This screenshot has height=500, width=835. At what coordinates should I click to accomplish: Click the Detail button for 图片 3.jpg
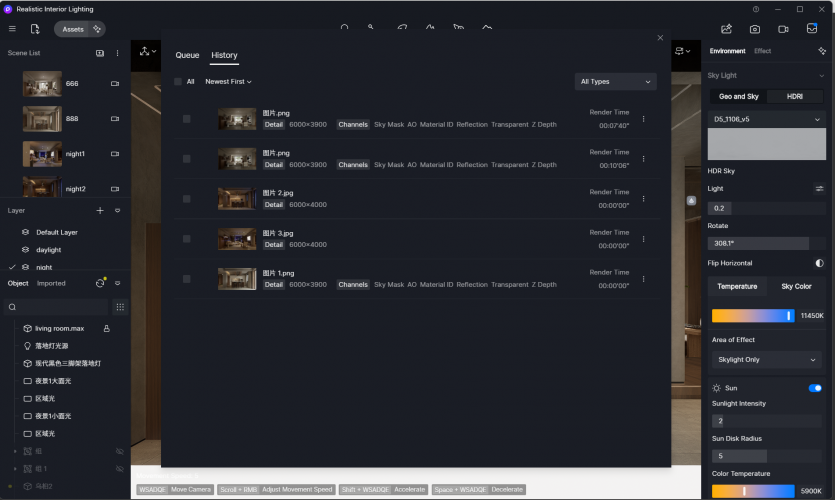[274, 245]
